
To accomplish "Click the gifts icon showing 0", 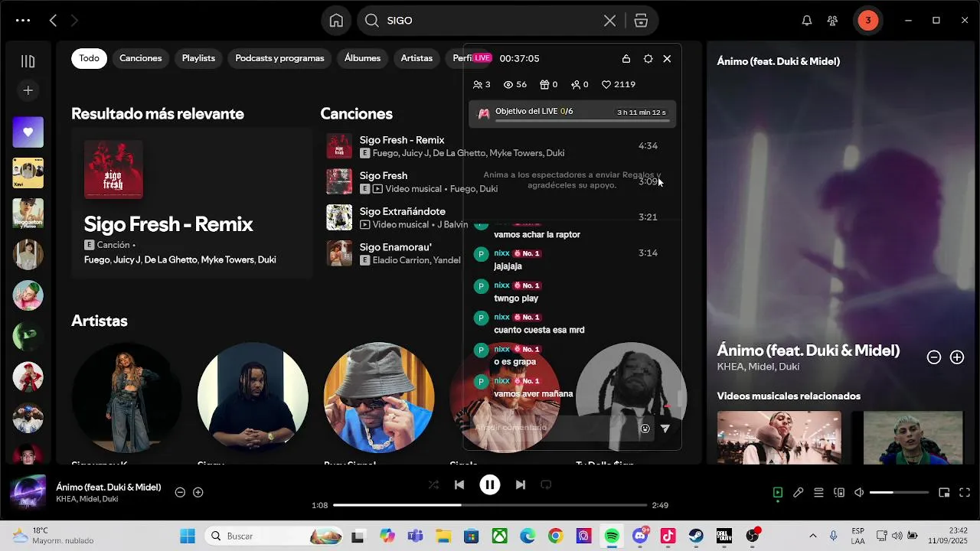I will (548, 85).
